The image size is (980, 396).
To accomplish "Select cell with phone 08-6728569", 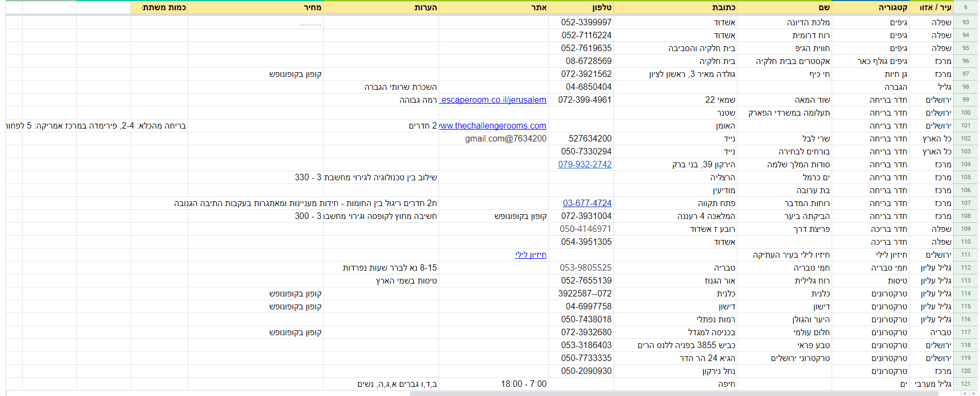I will tap(581, 61).
